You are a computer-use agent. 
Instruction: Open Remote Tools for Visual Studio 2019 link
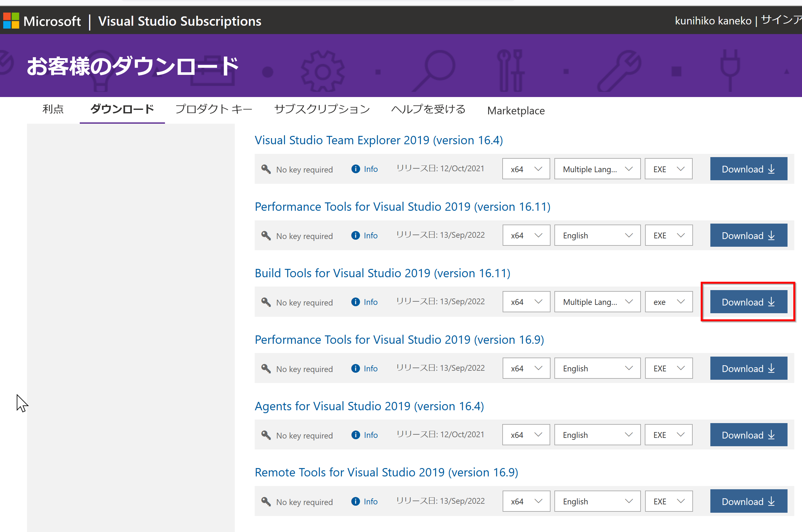pyautogui.click(x=386, y=472)
